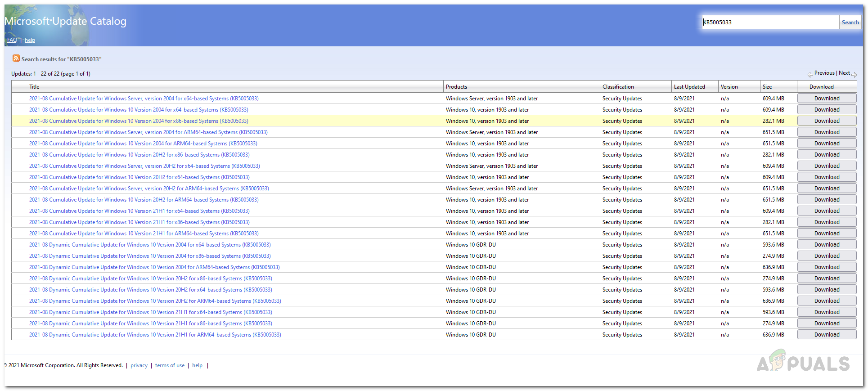Click the Next page arrow icon
Image resolution: width=868 pixels, height=391 pixels.
coord(854,75)
